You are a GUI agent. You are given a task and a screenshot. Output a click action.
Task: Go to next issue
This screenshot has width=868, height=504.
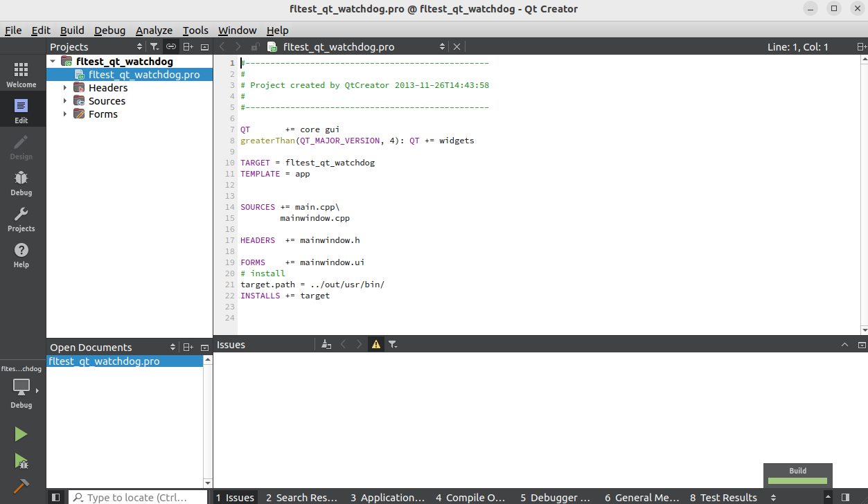pos(360,344)
